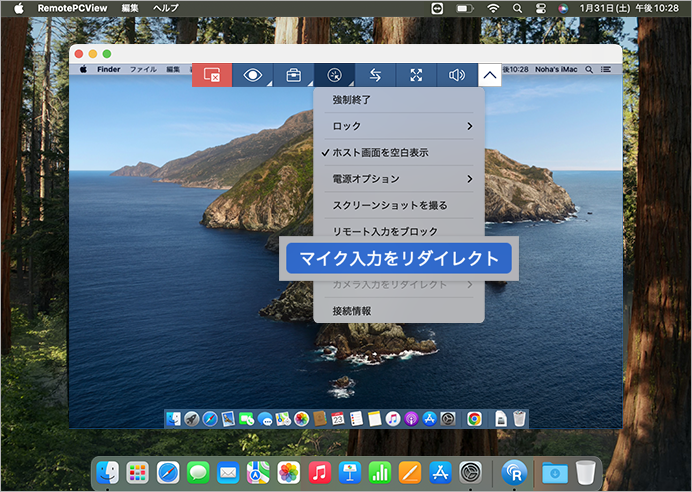Open Finder in local dock
This screenshot has height=492, width=692.
(108, 473)
